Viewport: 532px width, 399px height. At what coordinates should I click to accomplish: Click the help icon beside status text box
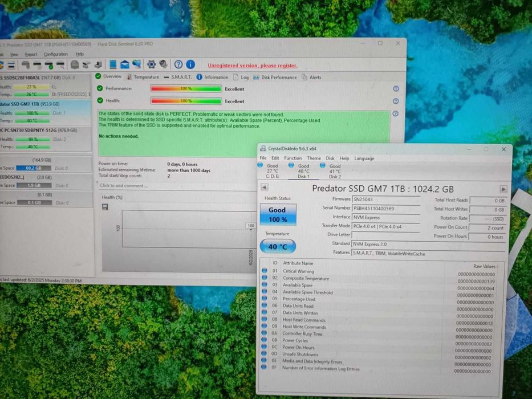pos(395,113)
